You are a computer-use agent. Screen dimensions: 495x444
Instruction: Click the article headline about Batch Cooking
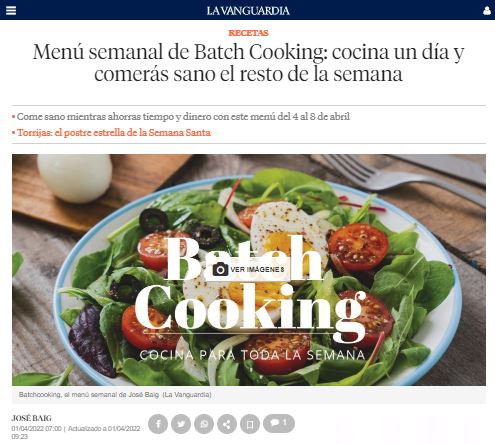click(x=248, y=63)
